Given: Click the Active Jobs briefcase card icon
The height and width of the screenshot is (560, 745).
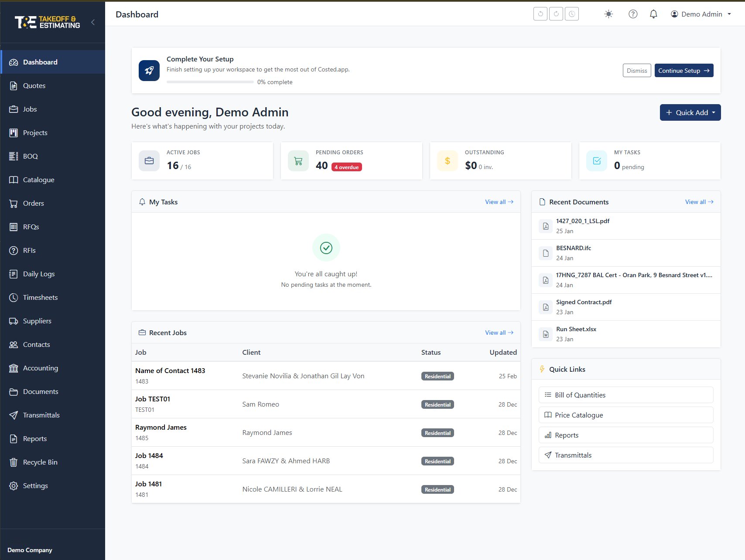Looking at the screenshot, I should (x=149, y=161).
